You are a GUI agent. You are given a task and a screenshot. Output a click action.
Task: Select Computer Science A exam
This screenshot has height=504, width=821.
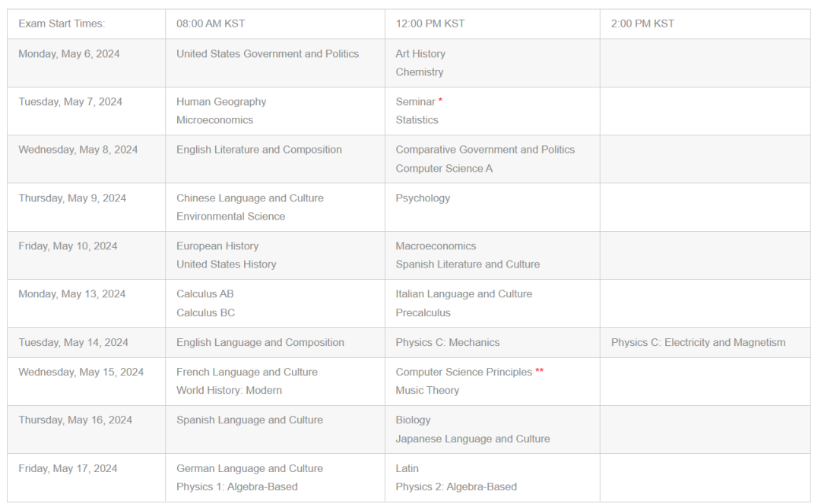(x=444, y=169)
